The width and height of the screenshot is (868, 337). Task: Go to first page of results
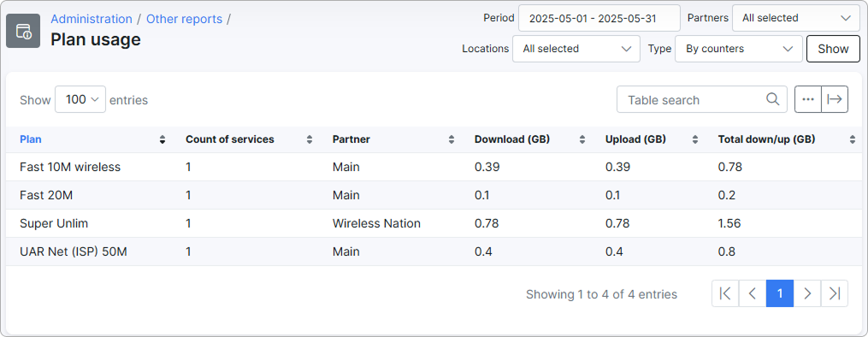[x=725, y=293]
